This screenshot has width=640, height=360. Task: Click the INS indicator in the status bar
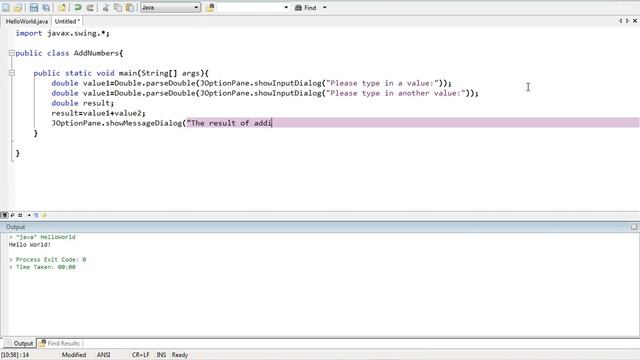tap(161, 355)
